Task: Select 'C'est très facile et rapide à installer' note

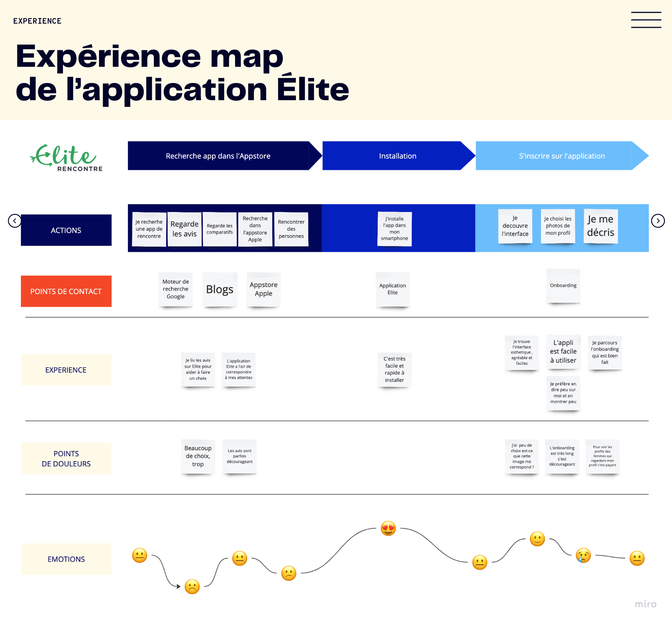Action: click(394, 370)
